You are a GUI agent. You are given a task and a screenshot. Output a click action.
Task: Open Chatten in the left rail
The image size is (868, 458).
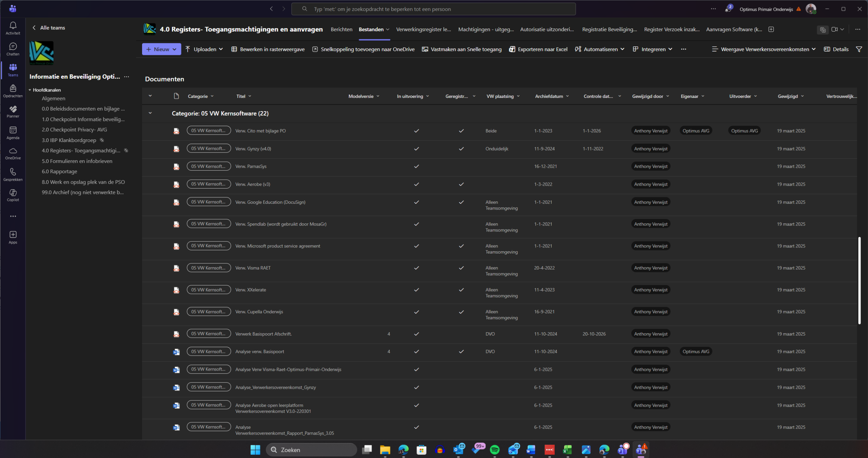(x=13, y=49)
